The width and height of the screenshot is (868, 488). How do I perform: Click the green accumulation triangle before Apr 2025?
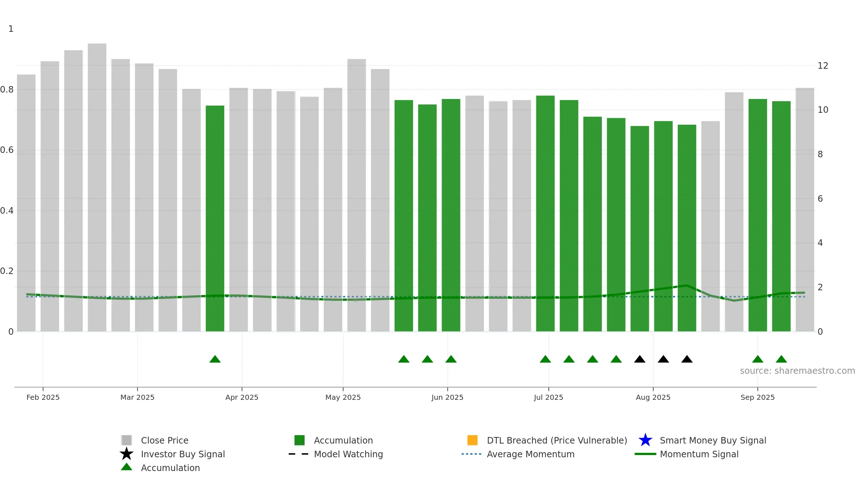(215, 359)
